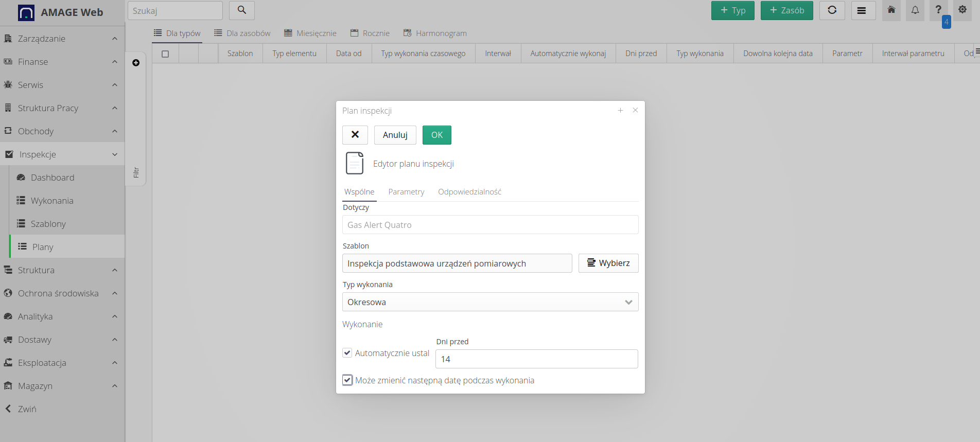
Task: Click the Wybierz template button
Action: click(x=608, y=263)
